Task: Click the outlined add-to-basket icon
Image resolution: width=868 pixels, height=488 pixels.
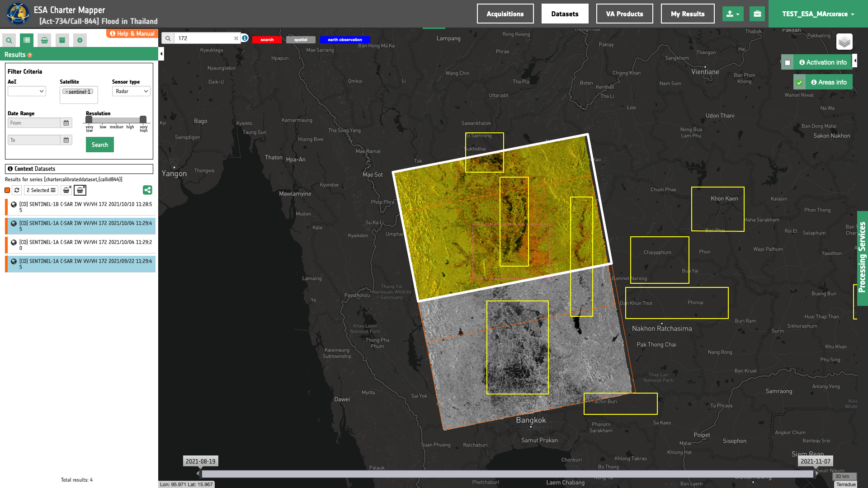Action: pos(80,190)
